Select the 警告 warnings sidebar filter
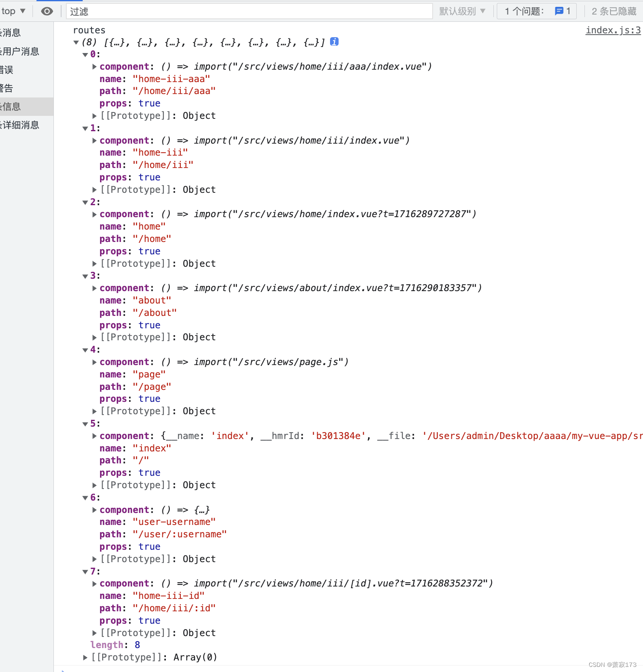The width and height of the screenshot is (643, 672). (27, 88)
